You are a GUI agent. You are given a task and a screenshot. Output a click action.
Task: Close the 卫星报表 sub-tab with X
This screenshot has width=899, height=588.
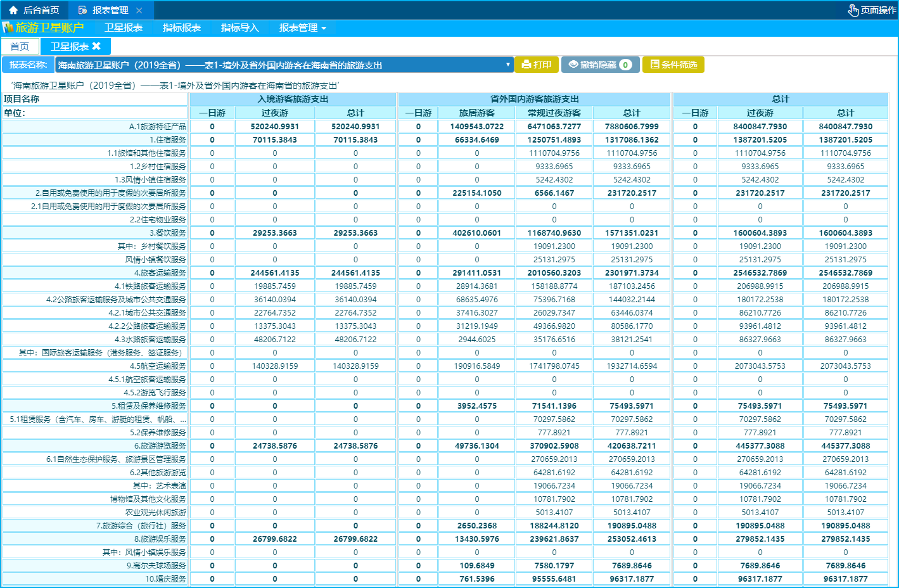(x=96, y=46)
